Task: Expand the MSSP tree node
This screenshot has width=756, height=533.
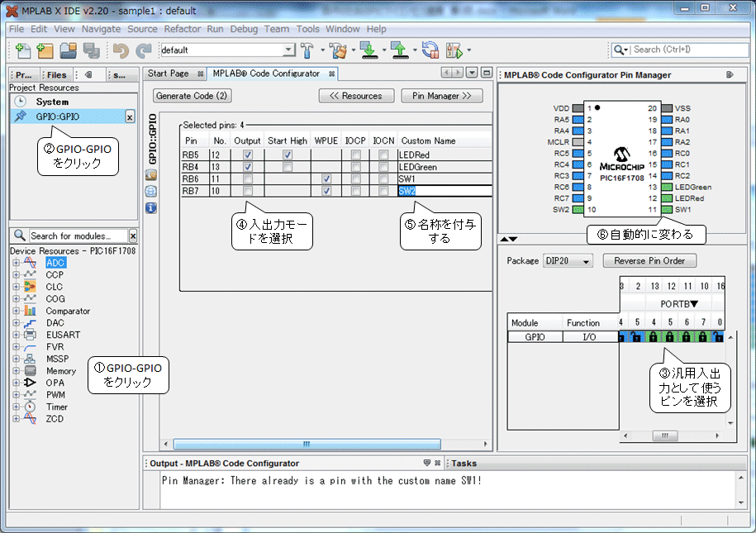Action: pos(16,359)
